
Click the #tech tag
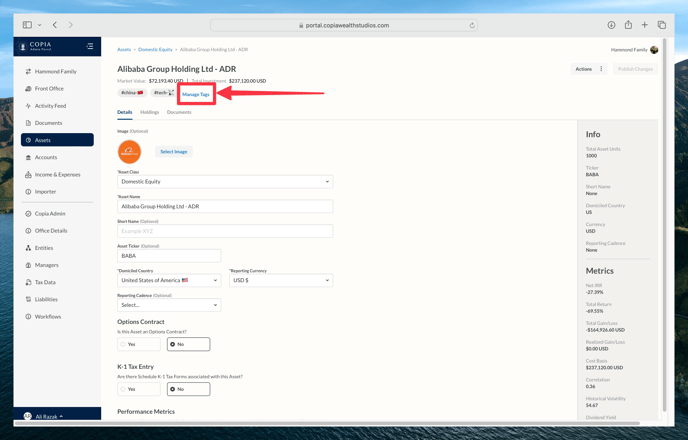point(164,93)
